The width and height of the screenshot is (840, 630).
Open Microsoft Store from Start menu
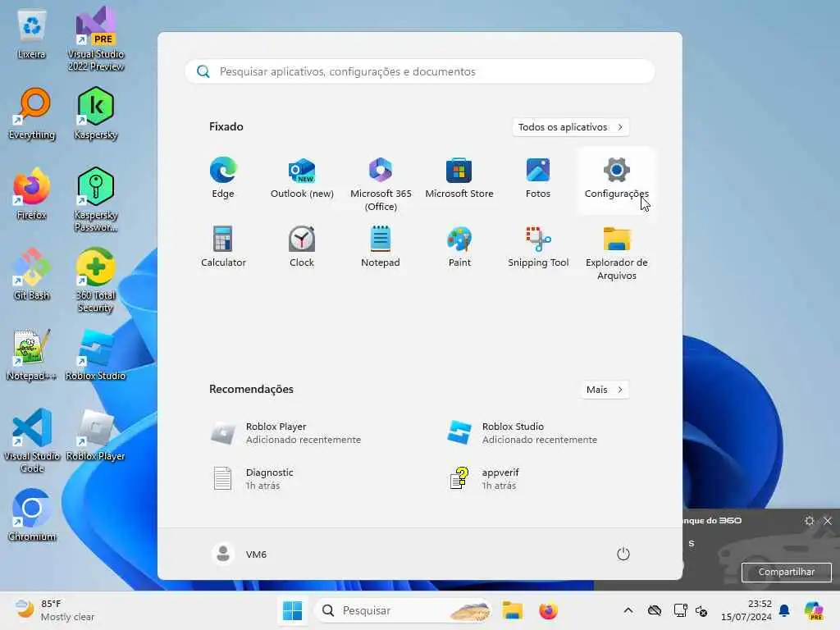point(459,179)
